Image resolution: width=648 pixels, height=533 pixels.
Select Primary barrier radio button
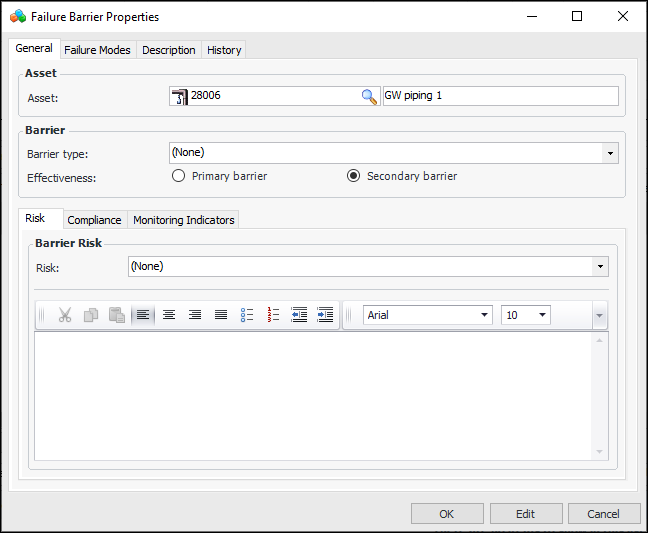point(179,176)
